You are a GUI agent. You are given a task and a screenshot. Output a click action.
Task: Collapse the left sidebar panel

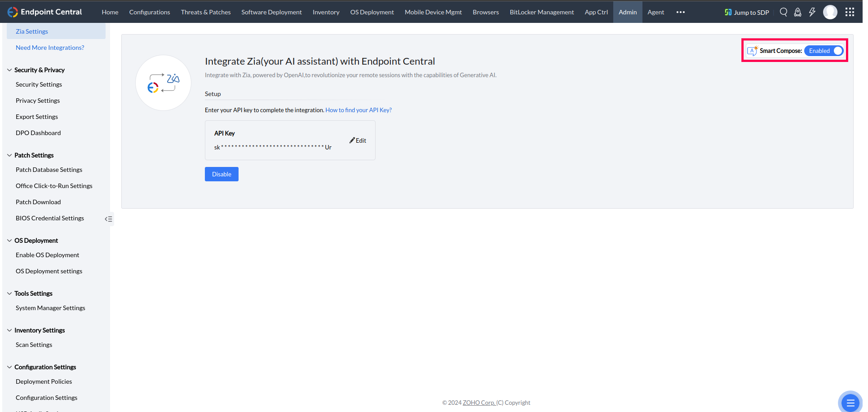(x=109, y=219)
